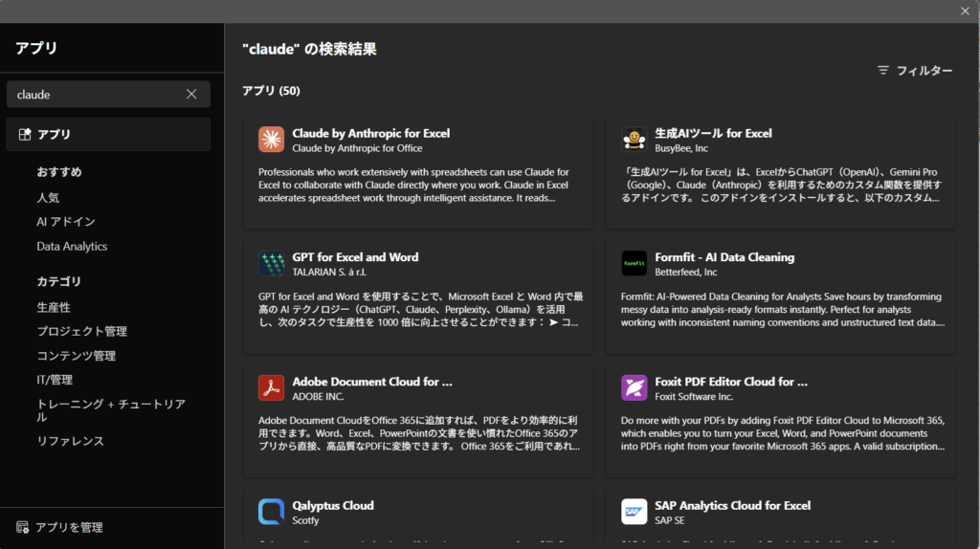The height and width of the screenshot is (549, 980).
Task: Click the Claude by Anthropic description text
Action: point(413,185)
